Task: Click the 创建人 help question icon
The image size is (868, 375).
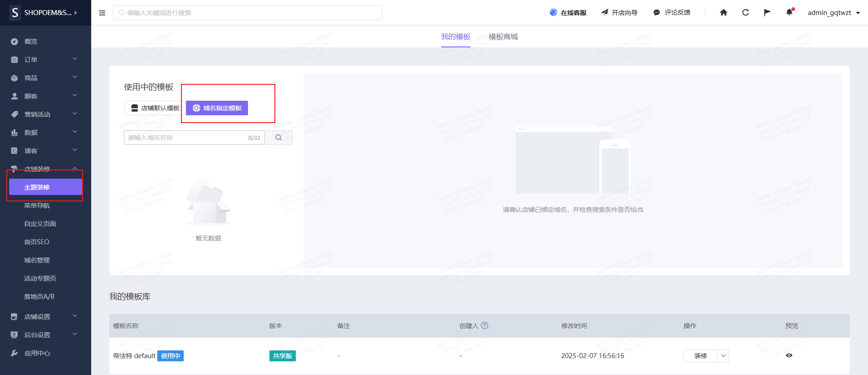Action: (x=485, y=325)
